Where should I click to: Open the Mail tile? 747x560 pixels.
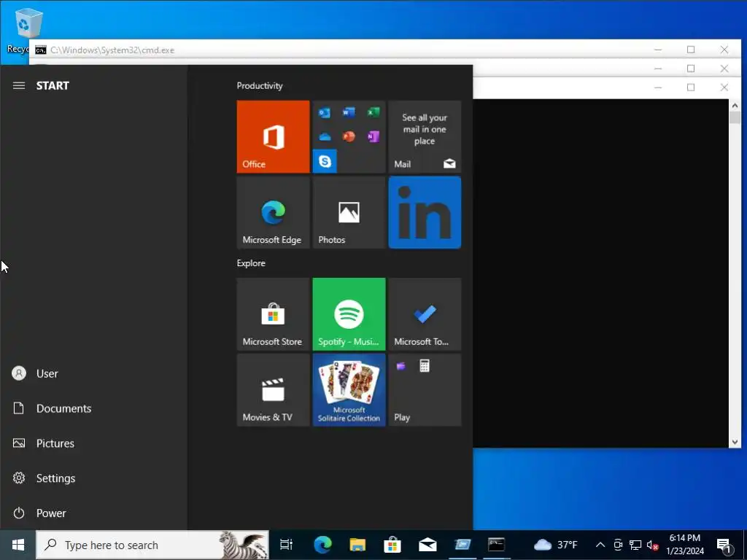pos(425,136)
